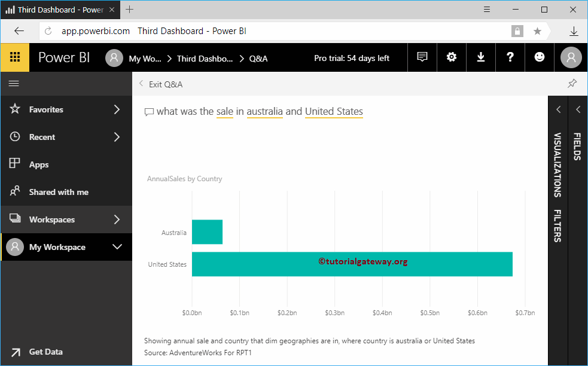Image resolution: width=588 pixels, height=366 pixels.
Task: Open Shared with me section
Action: (58, 192)
